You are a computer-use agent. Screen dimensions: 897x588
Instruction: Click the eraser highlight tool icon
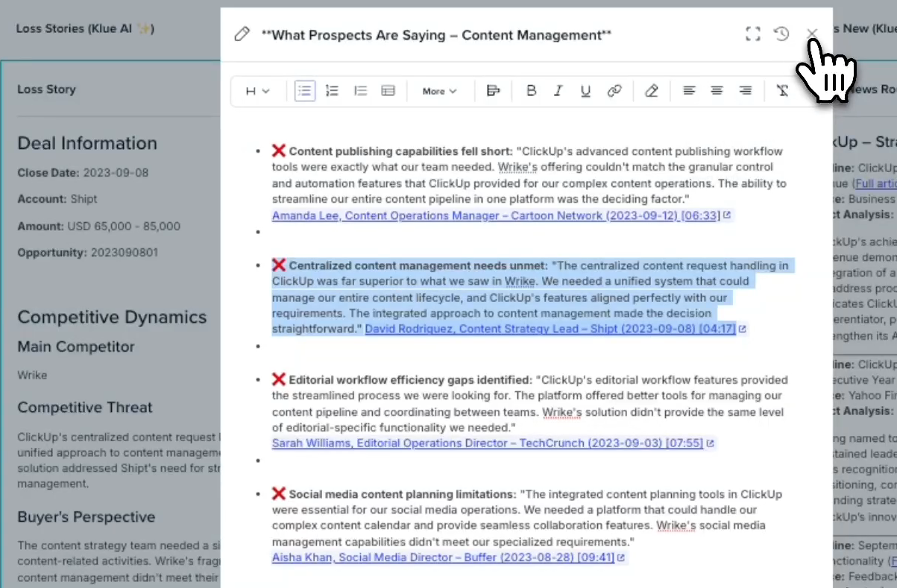(x=652, y=91)
